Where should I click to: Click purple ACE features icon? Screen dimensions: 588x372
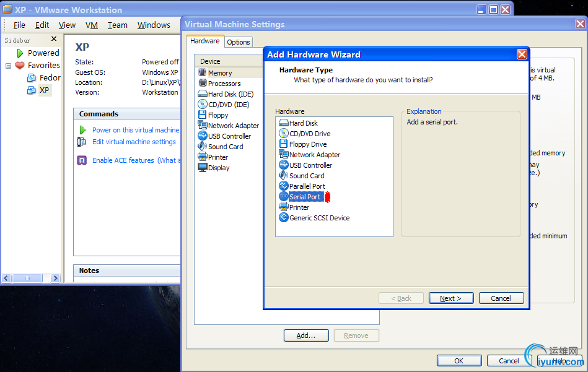(x=82, y=160)
